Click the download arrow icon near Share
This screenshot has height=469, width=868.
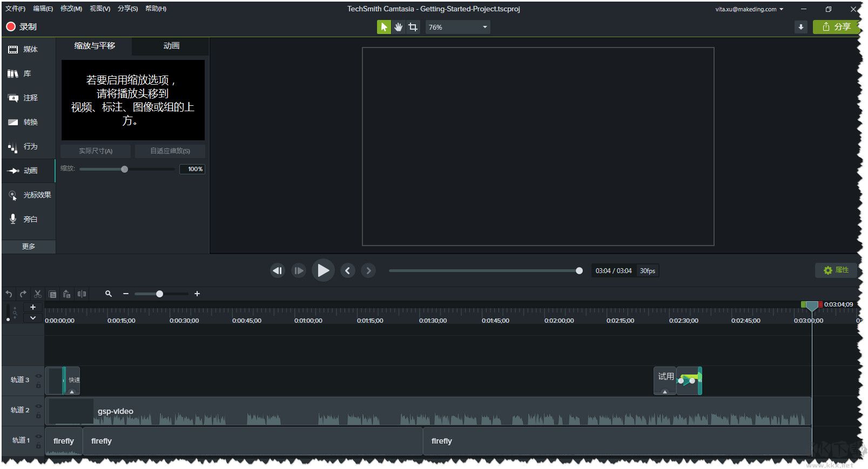coord(800,27)
